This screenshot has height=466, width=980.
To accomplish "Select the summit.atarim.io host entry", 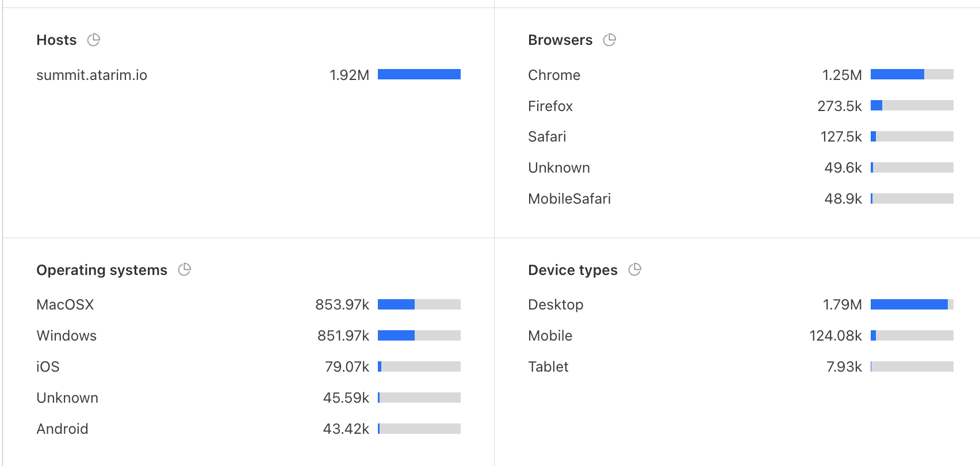I will coord(91,75).
